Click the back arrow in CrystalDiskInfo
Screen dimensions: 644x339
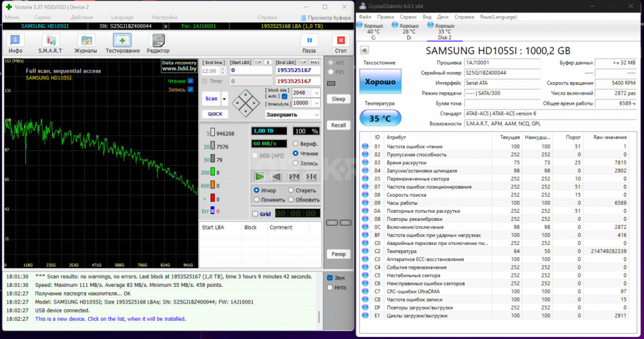coord(364,50)
